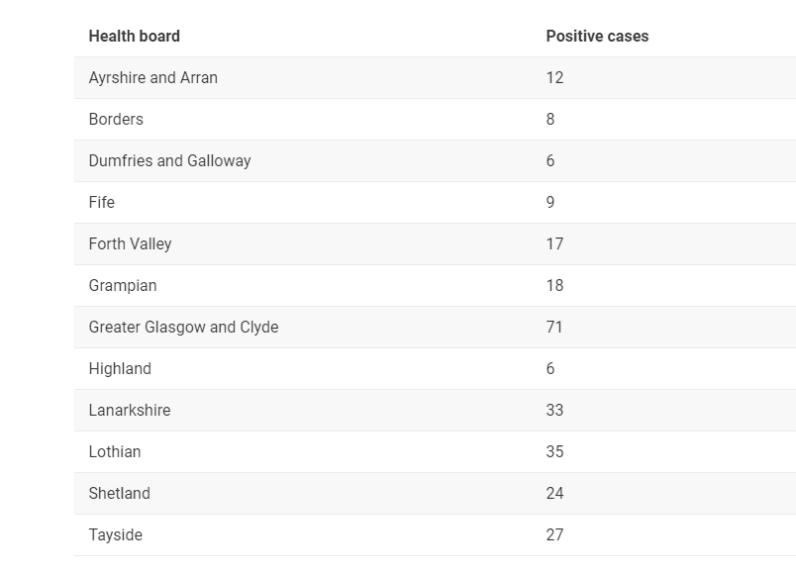Select the Lothian health board cell
This screenshot has width=796, height=576.
(x=115, y=452)
